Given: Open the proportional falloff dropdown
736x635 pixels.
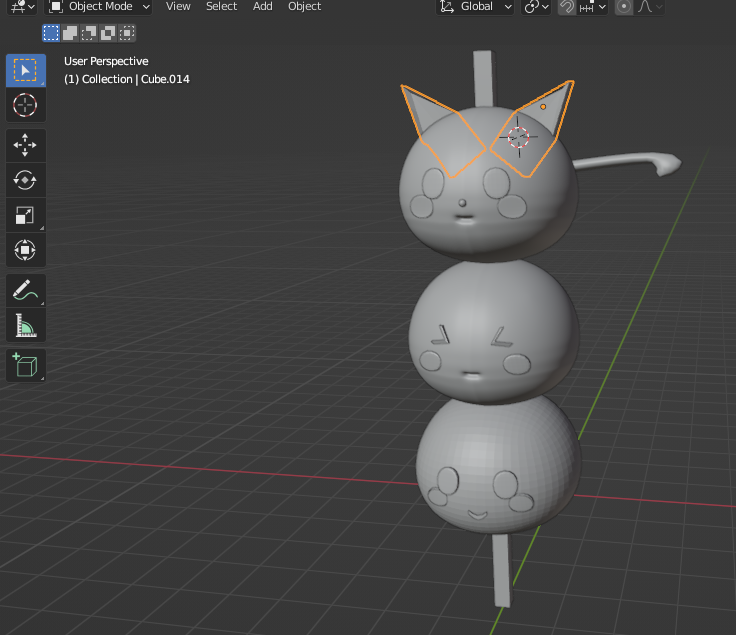Looking at the screenshot, I should 650,7.
